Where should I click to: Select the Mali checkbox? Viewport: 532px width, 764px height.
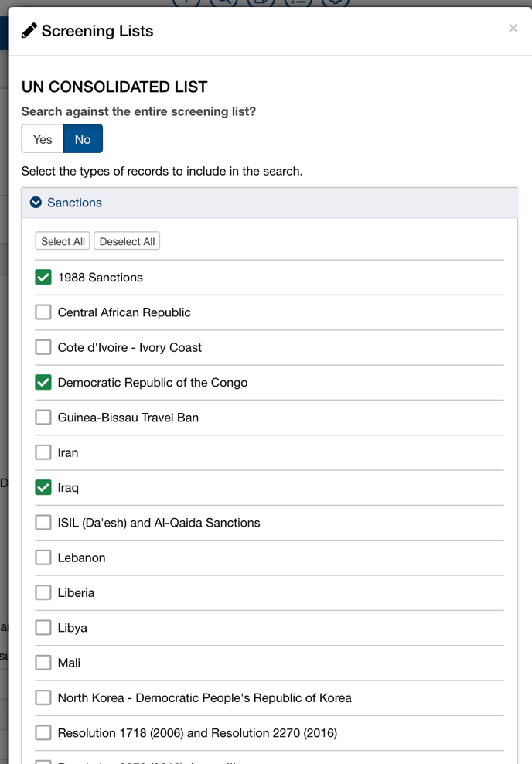43,663
